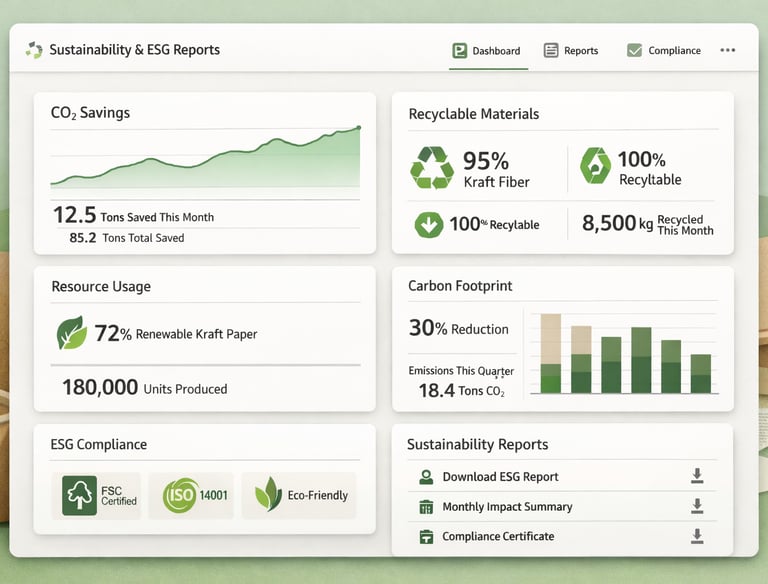
Task: Open the Download ESG Report link
Action: pos(500,477)
